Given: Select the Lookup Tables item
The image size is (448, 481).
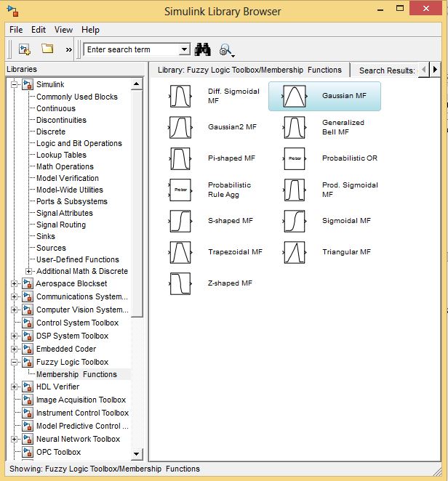Looking at the screenshot, I should [x=61, y=155].
